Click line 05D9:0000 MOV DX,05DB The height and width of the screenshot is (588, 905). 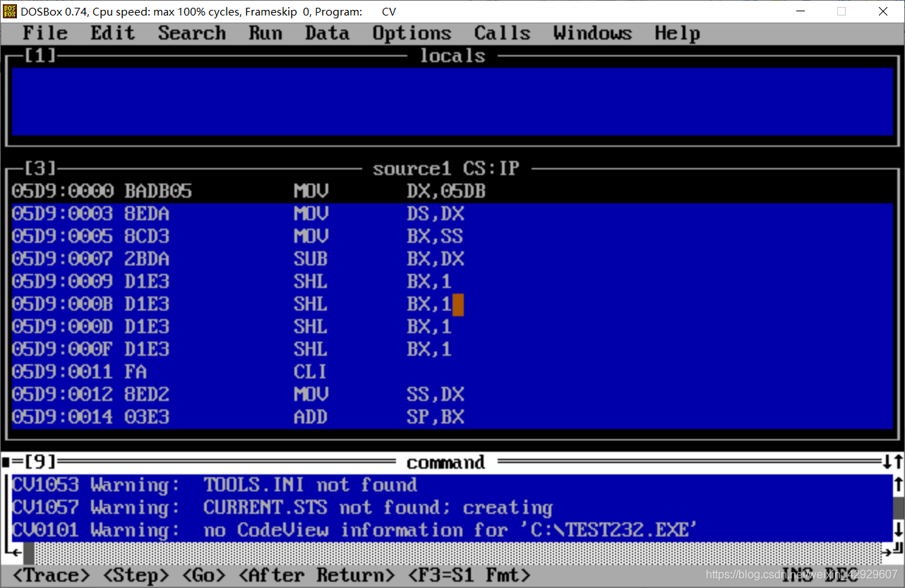[452, 191]
